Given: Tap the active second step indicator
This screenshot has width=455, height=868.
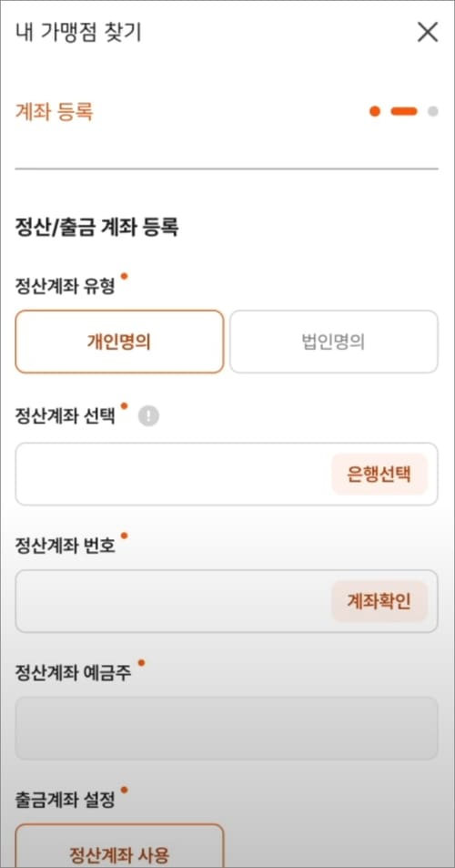Looking at the screenshot, I should pos(403,111).
